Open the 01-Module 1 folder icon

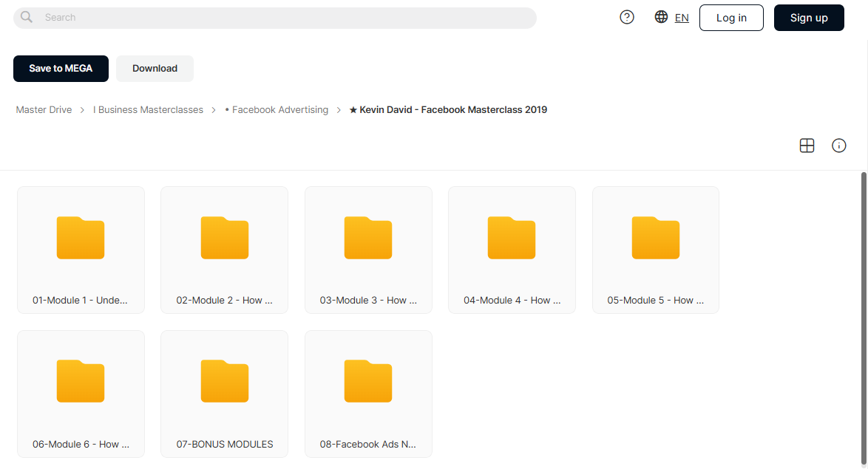tap(81, 238)
